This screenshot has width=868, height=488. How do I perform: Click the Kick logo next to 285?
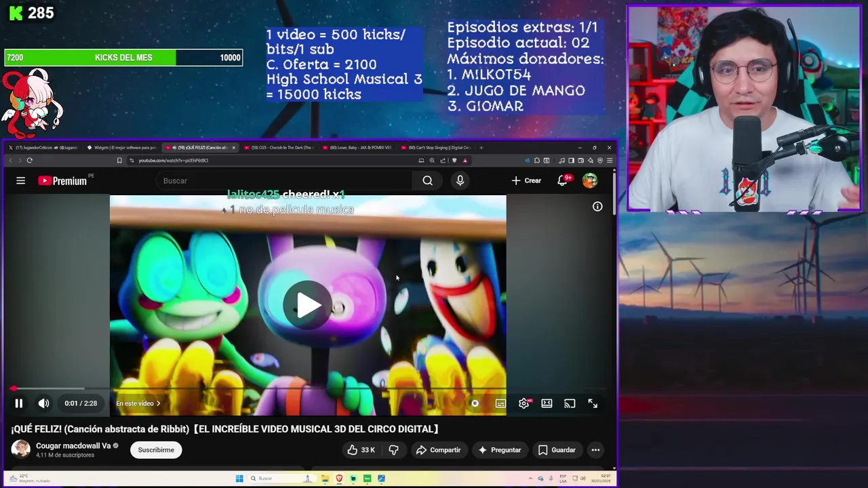coord(16,13)
